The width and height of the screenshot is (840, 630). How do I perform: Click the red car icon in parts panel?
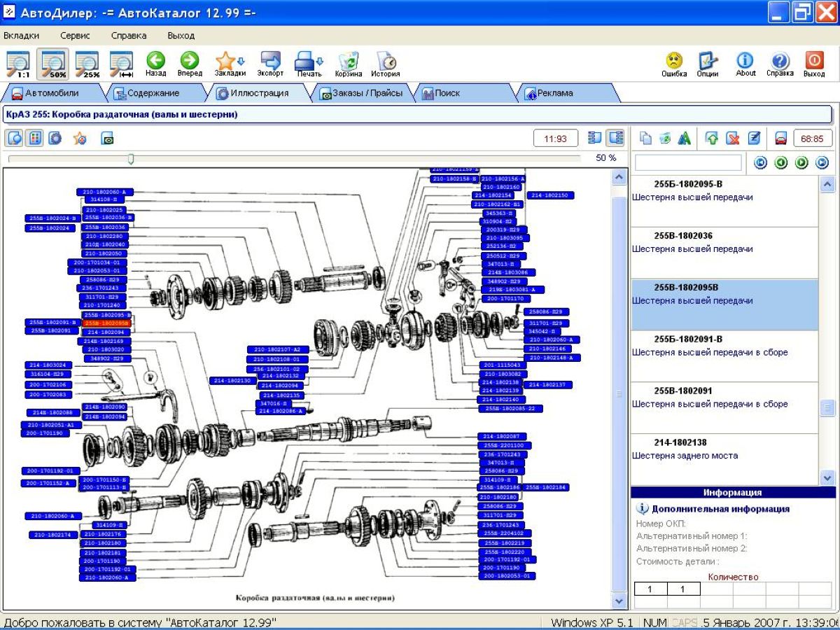(782, 139)
